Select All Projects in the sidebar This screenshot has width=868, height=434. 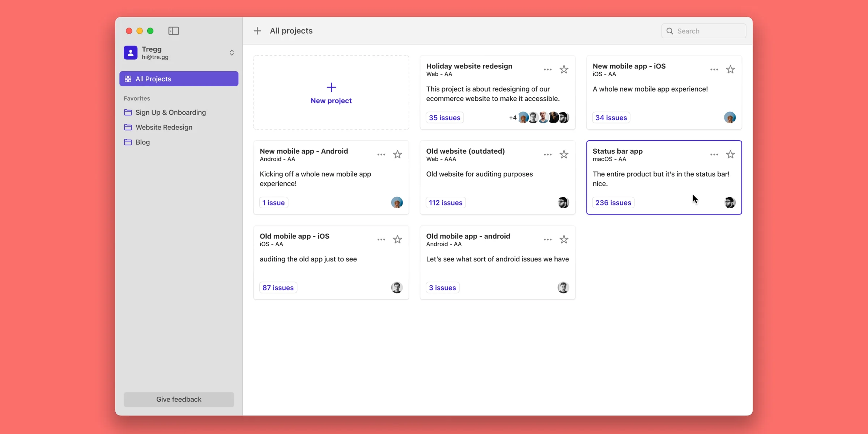pos(179,78)
